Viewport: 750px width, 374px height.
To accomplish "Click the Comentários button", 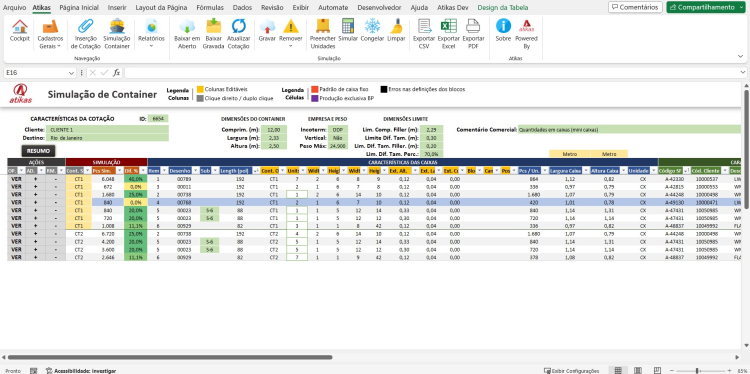I will tap(635, 7).
